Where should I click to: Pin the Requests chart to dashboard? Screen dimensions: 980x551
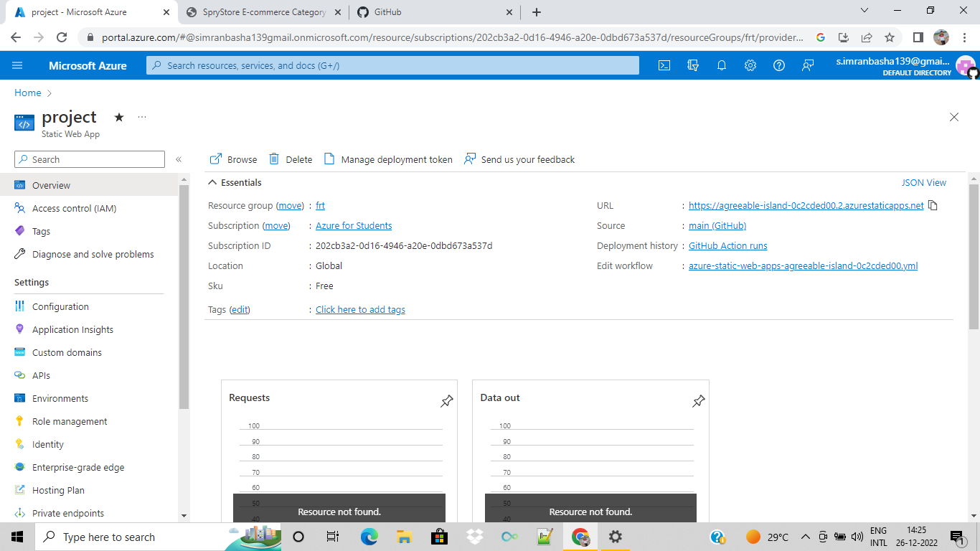(446, 401)
